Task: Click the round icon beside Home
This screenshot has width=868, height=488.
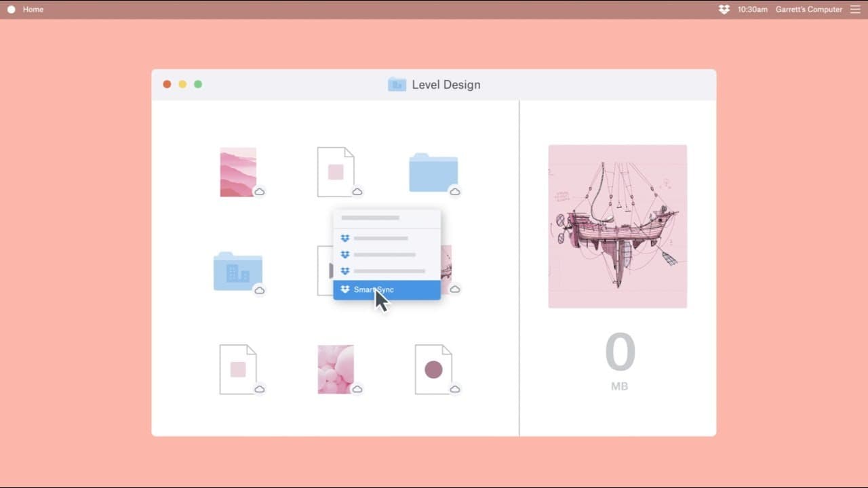Action: coord(11,9)
